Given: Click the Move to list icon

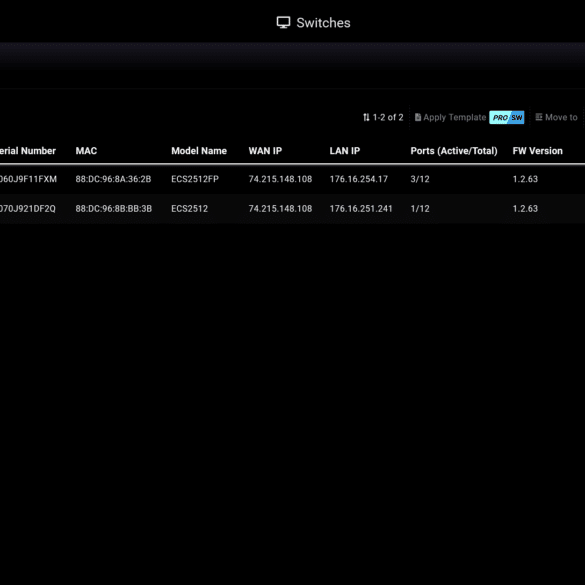Looking at the screenshot, I should (539, 117).
